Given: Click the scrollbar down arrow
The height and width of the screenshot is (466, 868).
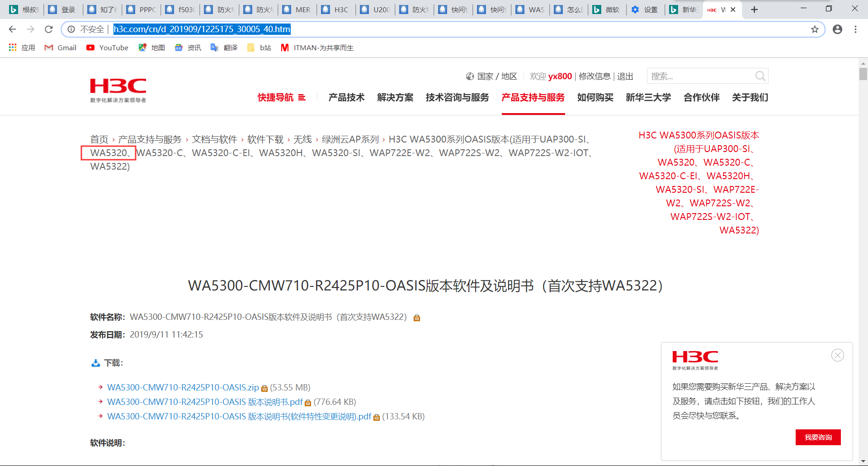Looking at the screenshot, I should 863,461.
